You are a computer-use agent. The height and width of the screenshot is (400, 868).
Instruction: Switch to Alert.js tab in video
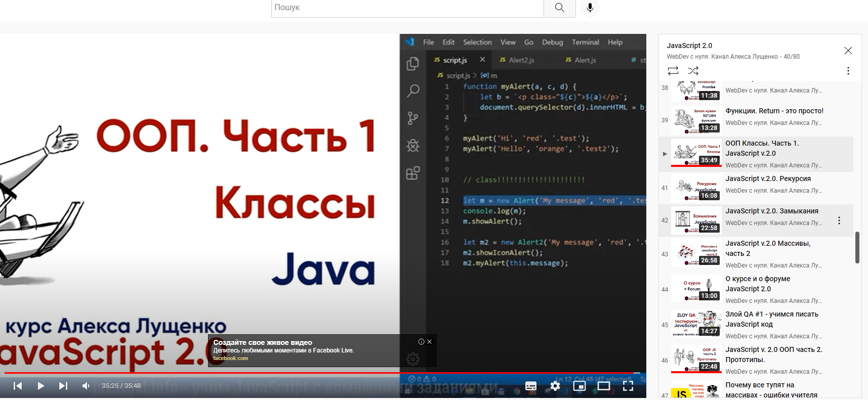click(x=581, y=60)
